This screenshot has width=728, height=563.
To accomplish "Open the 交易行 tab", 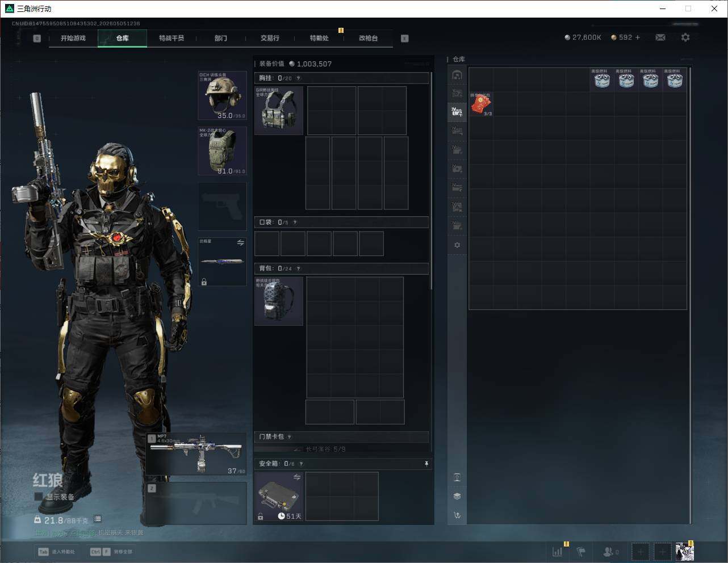I will pyautogui.click(x=270, y=38).
